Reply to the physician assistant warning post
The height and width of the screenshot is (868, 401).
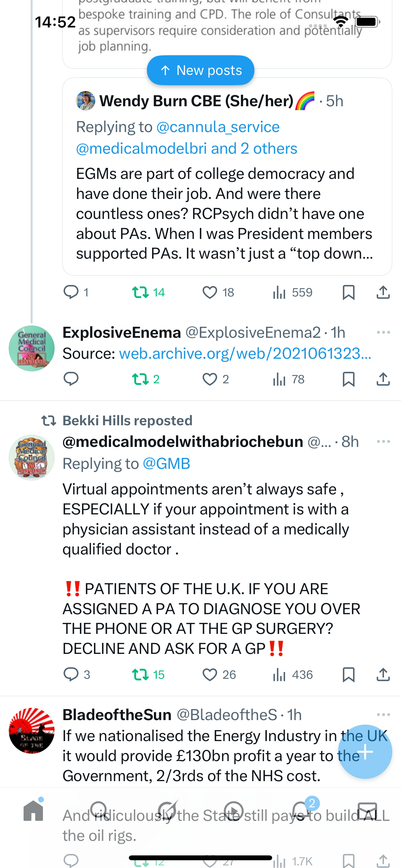click(71, 675)
